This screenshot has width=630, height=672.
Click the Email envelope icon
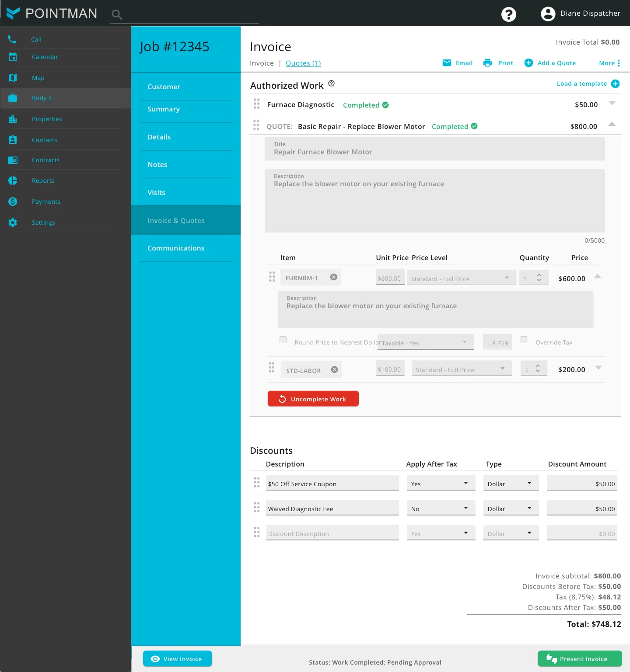[447, 63]
